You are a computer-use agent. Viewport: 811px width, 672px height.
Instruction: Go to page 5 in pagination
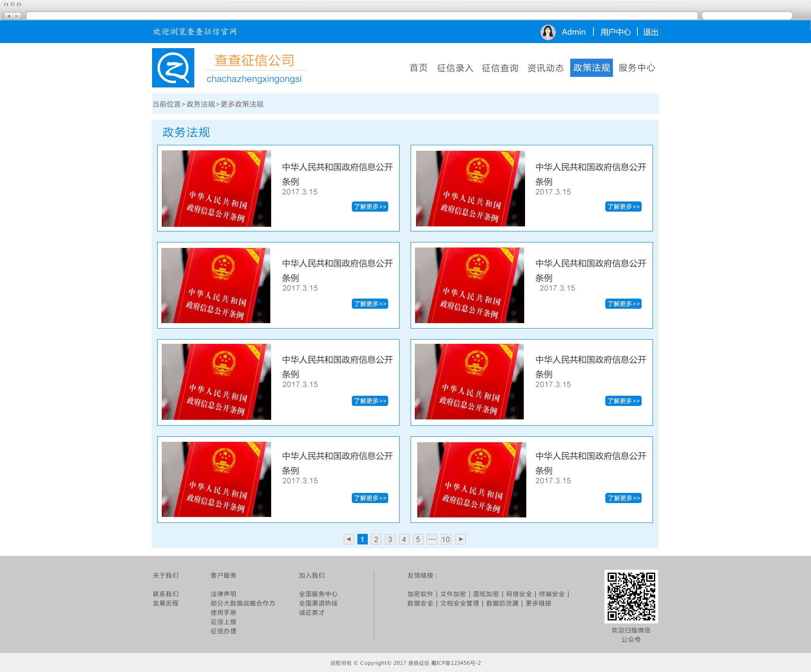click(x=418, y=539)
